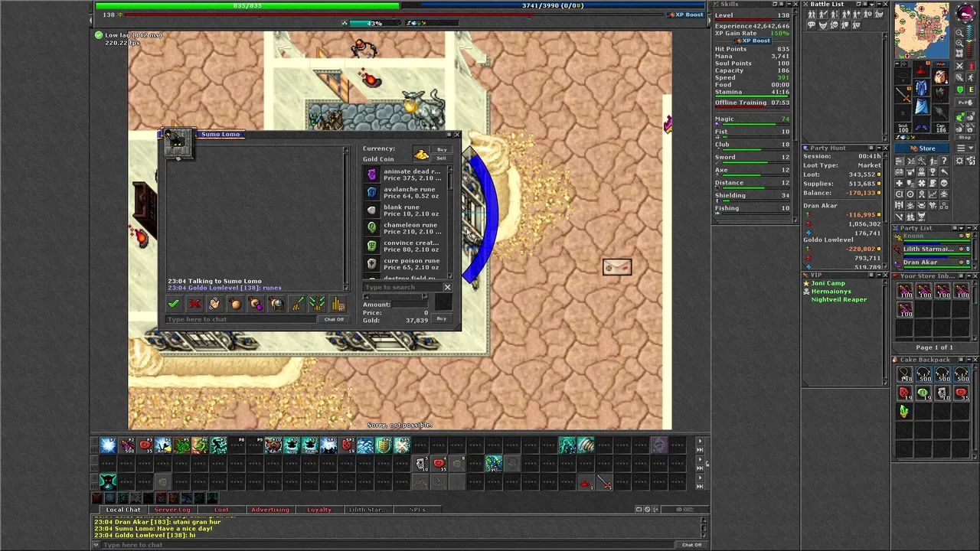Screen dimensions: 980x551
Task: Click trade amount slider's left arrow
Action: tap(366, 296)
